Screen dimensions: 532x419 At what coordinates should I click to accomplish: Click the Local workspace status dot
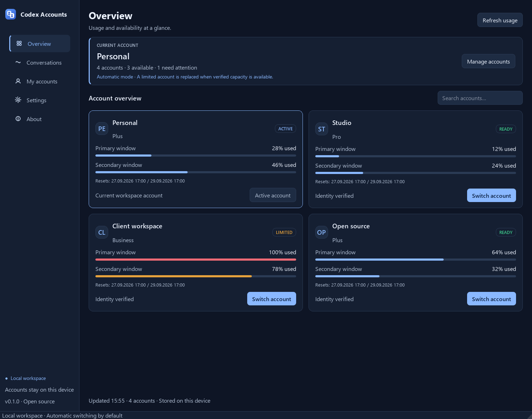(6, 379)
